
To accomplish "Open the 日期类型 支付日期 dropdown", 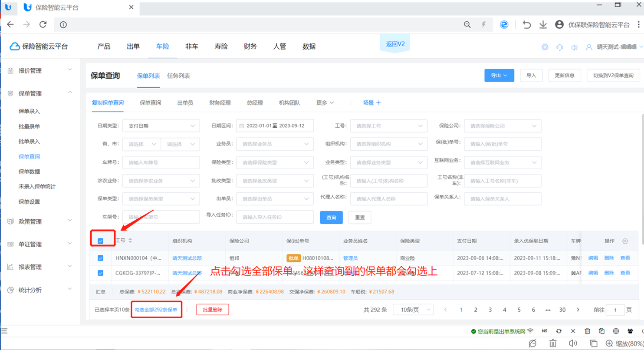I will 161,126.
